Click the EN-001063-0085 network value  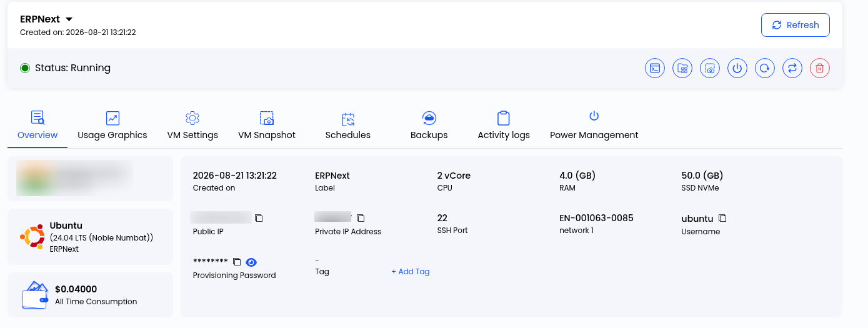(596, 218)
